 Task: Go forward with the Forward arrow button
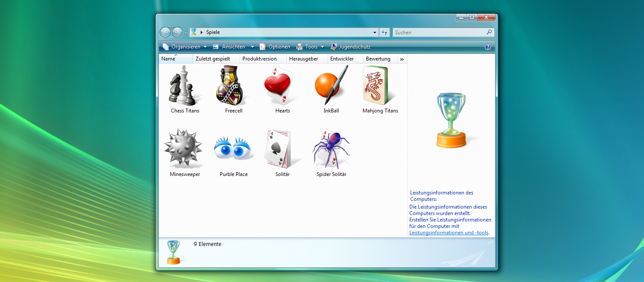[x=177, y=32]
